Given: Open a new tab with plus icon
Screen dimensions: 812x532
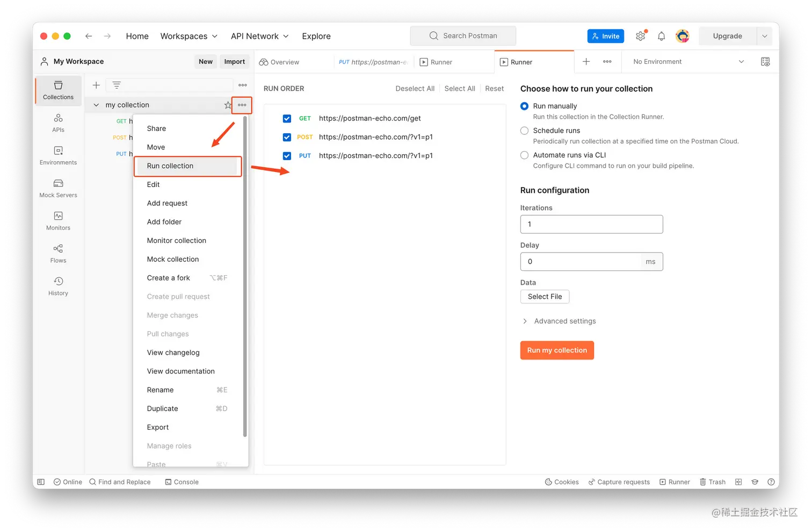Looking at the screenshot, I should 586,62.
